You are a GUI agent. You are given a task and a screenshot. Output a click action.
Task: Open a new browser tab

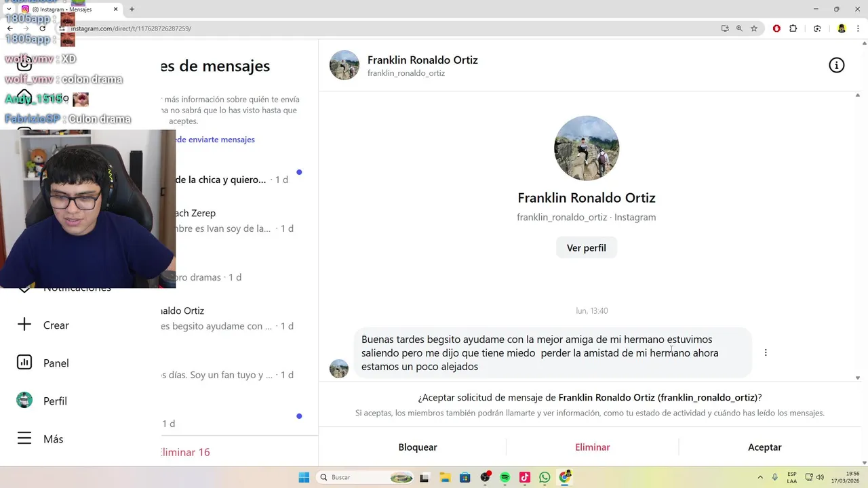point(132,9)
